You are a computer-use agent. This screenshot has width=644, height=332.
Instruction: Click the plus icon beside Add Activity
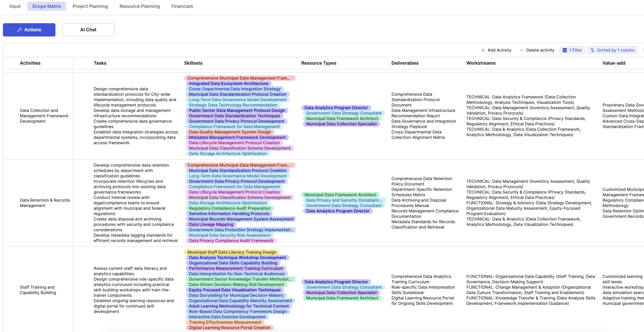click(x=483, y=50)
